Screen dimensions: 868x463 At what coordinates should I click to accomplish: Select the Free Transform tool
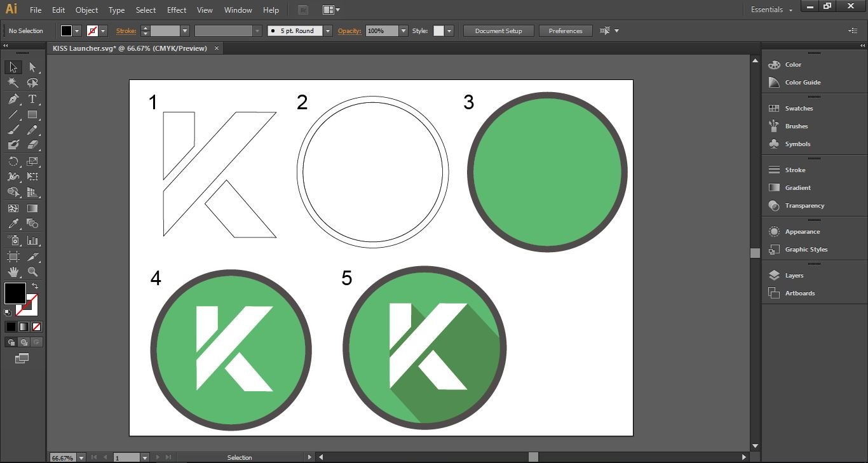point(32,177)
